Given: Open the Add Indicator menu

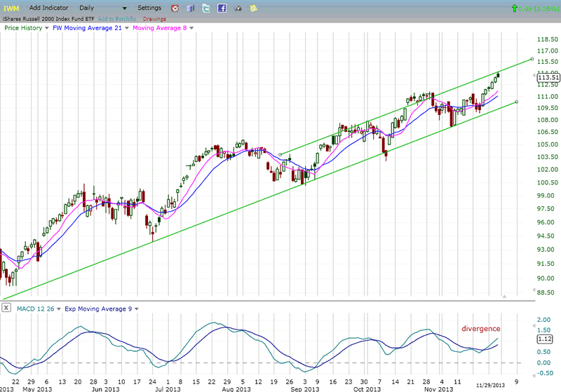Looking at the screenshot, I should pos(48,8).
